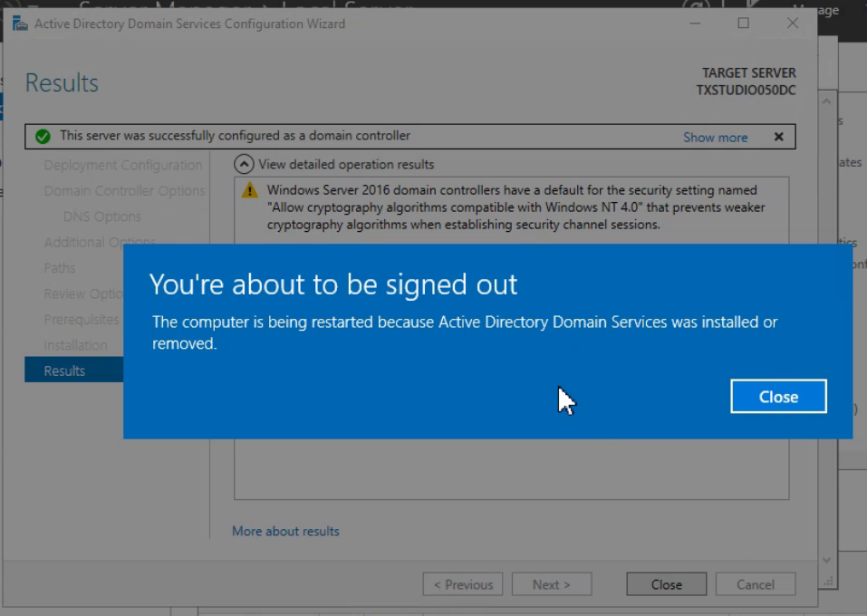Screen dimensions: 867x616
Task: Select Deployment Configuration step
Action: click(122, 165)
